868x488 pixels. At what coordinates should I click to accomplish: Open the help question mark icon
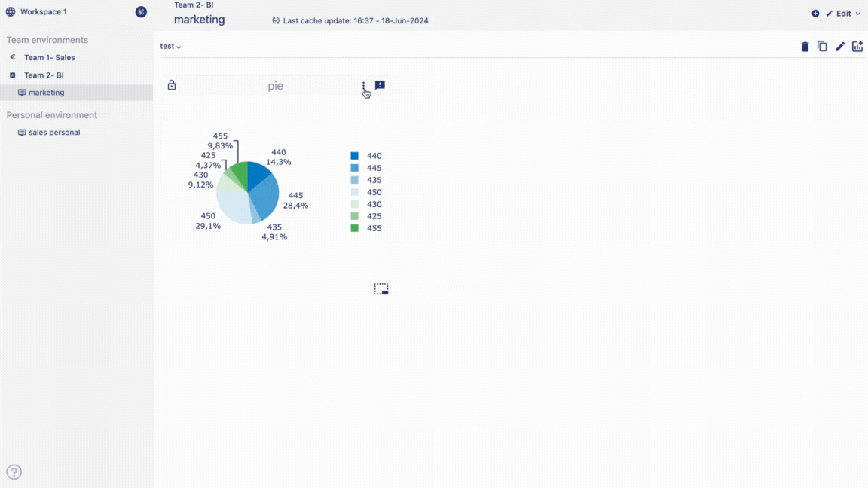[x=14, y=472]
